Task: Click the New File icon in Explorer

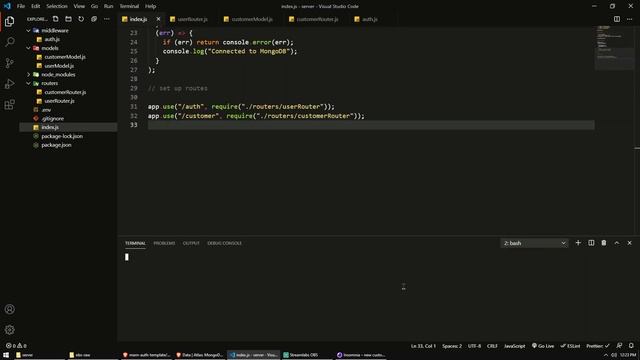Action: tap(56, 19)
